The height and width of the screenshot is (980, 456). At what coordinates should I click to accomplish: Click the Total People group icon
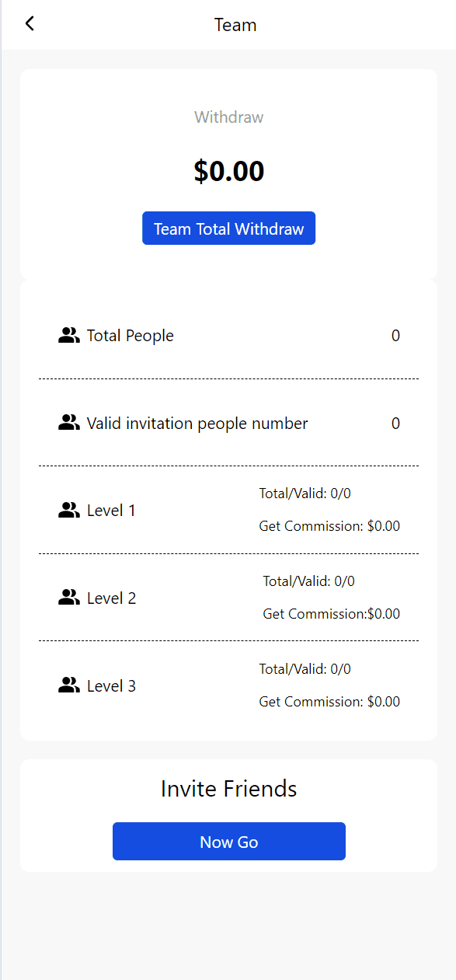coord(69,336)
